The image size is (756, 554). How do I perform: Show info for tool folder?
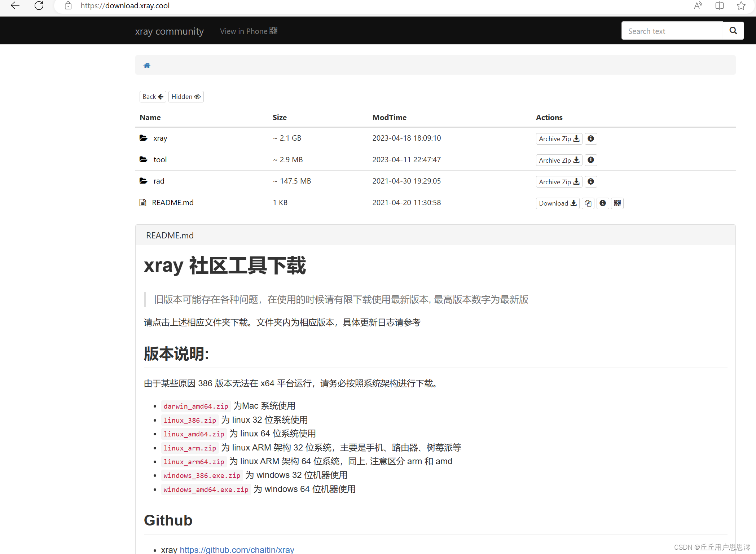(x=591, y=160)
